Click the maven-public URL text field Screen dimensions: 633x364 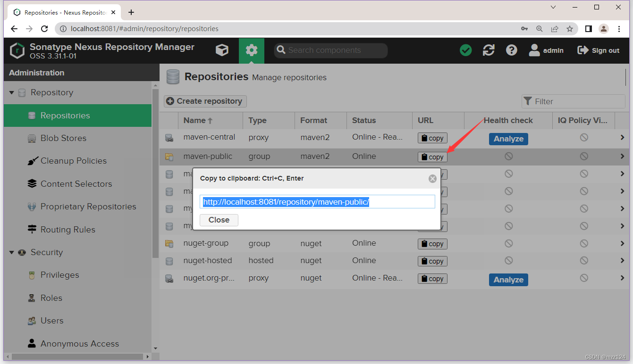pos(317,202)
